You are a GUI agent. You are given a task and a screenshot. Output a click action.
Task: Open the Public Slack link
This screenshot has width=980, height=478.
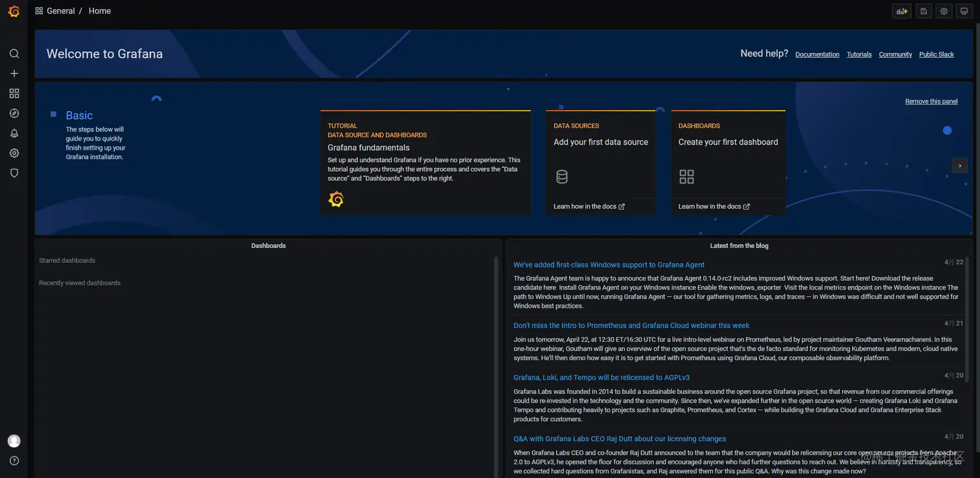tap(937, 54)
